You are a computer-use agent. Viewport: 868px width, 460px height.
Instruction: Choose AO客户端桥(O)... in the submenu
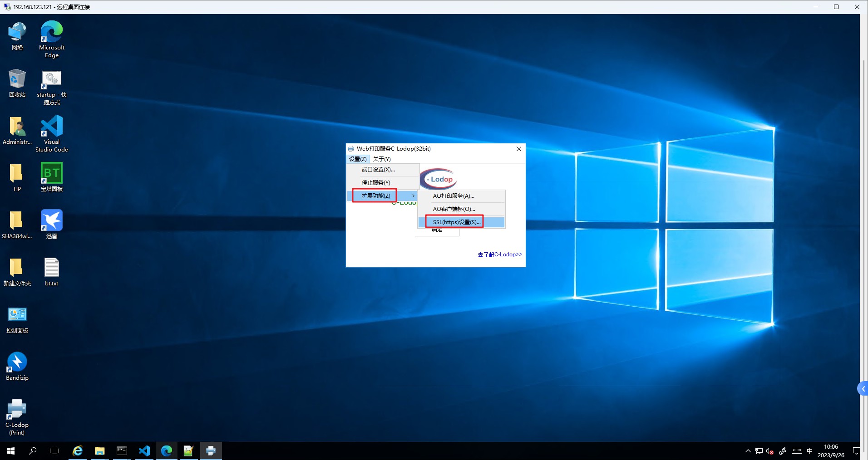click(x=461, y=209)
